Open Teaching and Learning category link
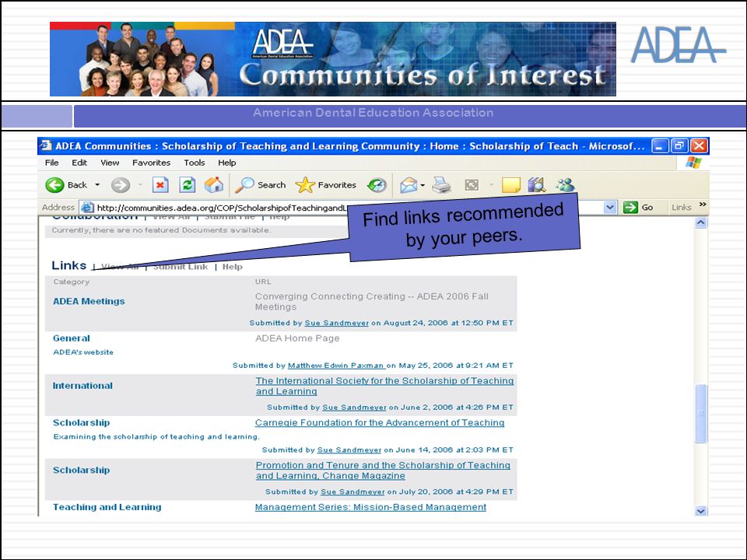 [x=107, y=507]
